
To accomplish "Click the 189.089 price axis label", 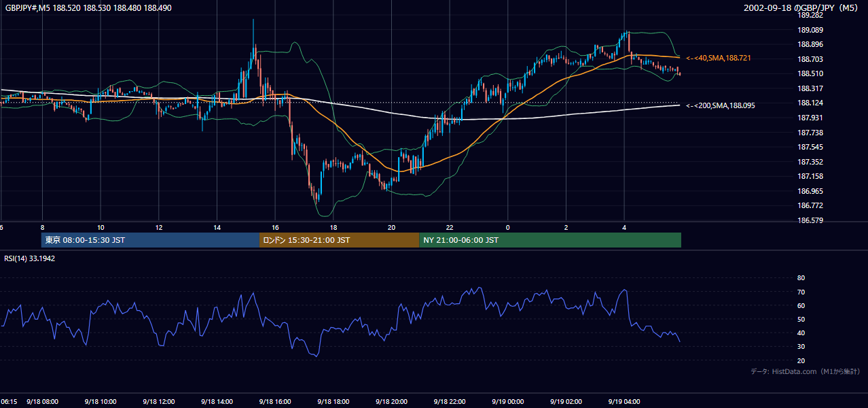I will pyautogui.click(x=810, y=30).
